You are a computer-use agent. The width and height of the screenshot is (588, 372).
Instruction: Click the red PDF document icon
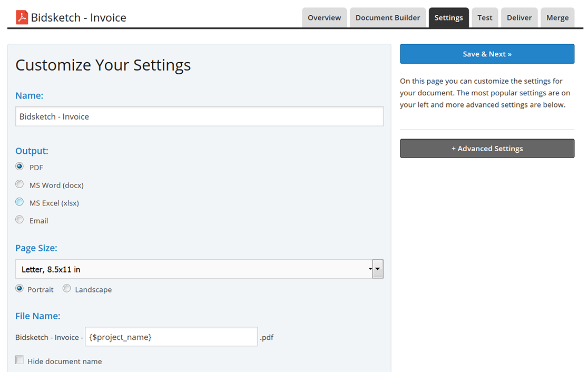tap(22, 17)
